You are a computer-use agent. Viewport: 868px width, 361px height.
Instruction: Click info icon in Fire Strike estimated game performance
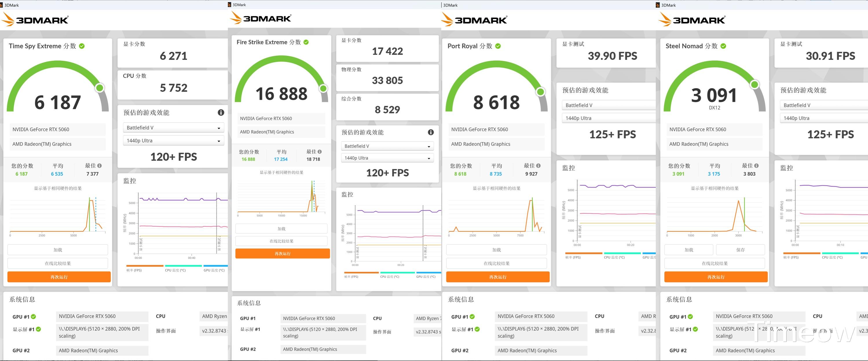pos(431,132)
